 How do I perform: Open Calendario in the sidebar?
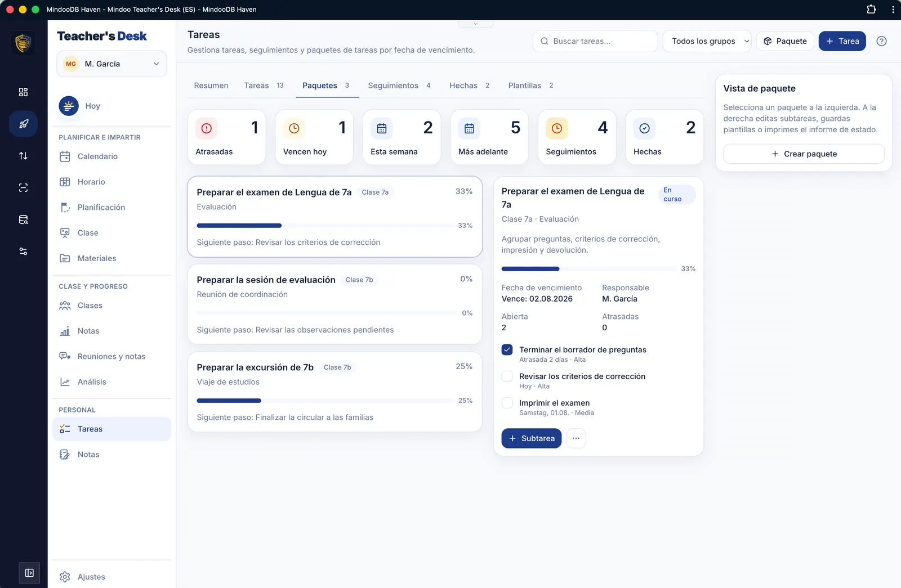111,156
